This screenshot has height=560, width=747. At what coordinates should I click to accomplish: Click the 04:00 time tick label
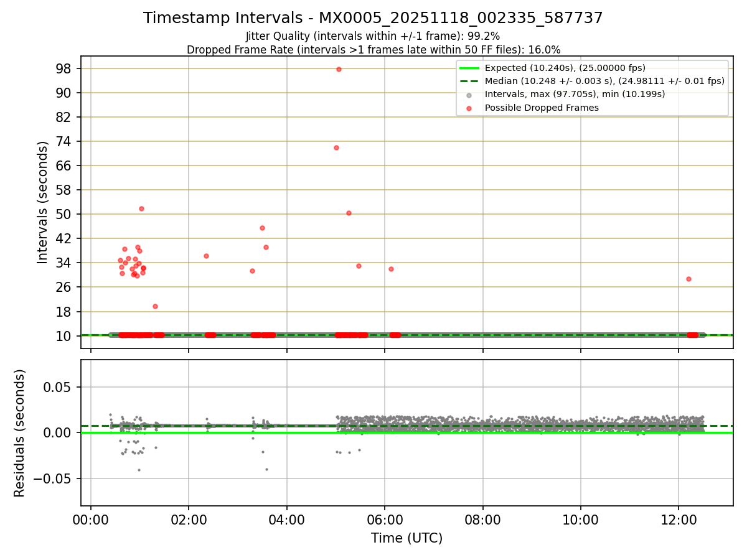point(287,519)
